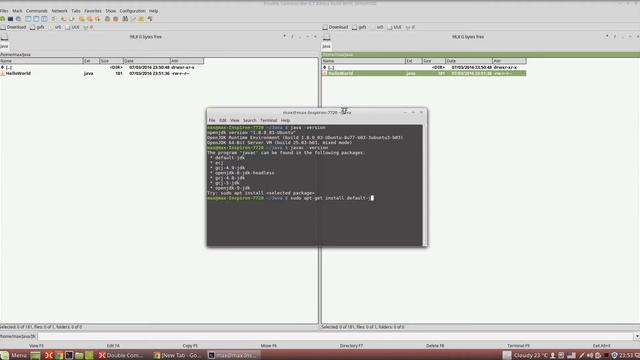
Task: Open the terminal window's Search menu
Action: point(250,120)
